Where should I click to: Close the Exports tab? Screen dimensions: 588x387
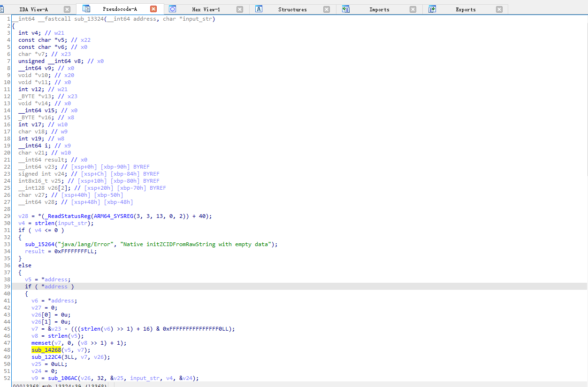(499, 9)
